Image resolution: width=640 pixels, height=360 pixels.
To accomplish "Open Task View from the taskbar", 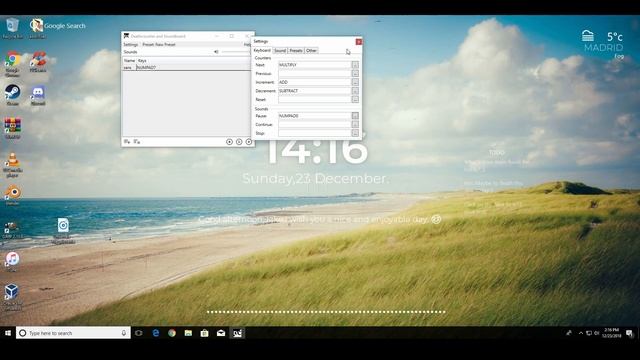I will click(x=139, y=333).
